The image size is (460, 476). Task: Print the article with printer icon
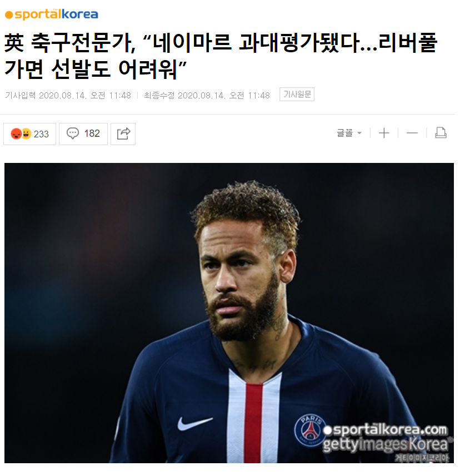tap(441, 133)
